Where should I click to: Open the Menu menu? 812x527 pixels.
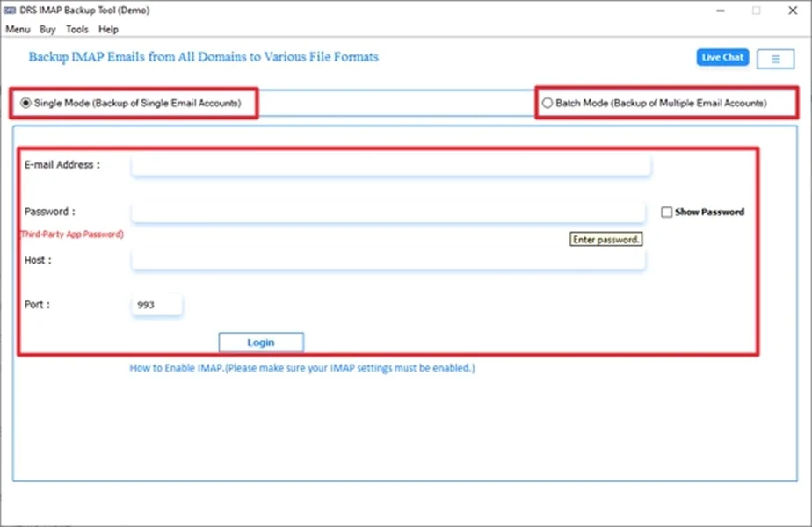click(x=18, y=29)
